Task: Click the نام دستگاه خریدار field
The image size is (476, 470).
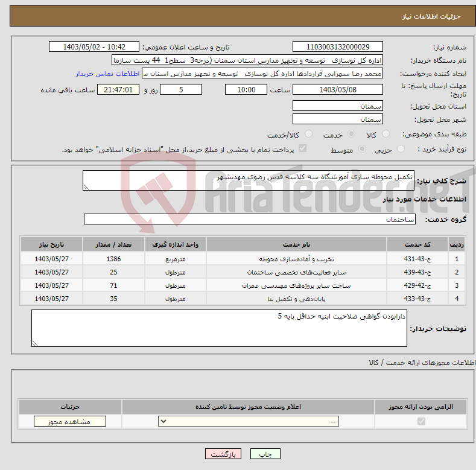Action: pyautogui.click(x=247, y=60)
